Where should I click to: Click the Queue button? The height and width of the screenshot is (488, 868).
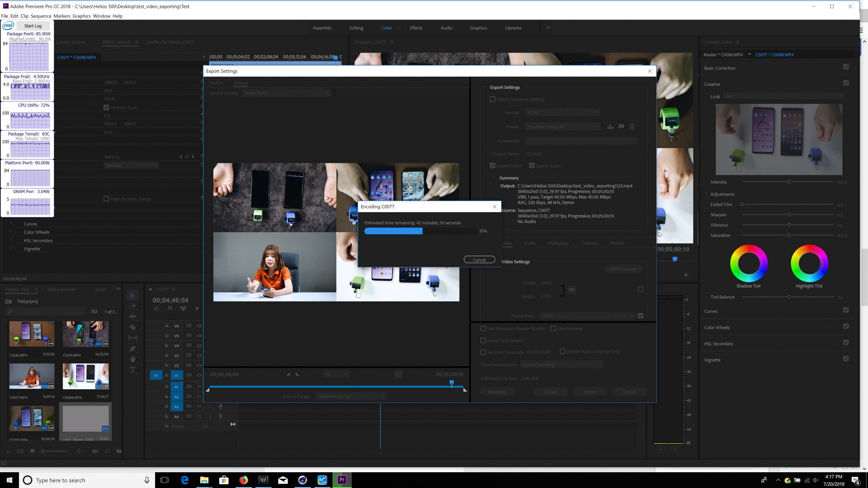click(550, 392)
